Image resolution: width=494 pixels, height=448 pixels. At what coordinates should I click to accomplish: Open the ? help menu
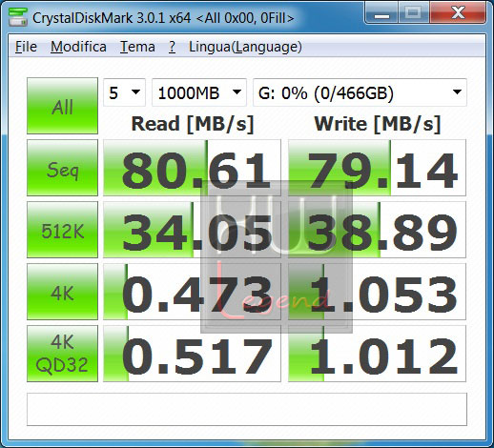pos(172,47)
